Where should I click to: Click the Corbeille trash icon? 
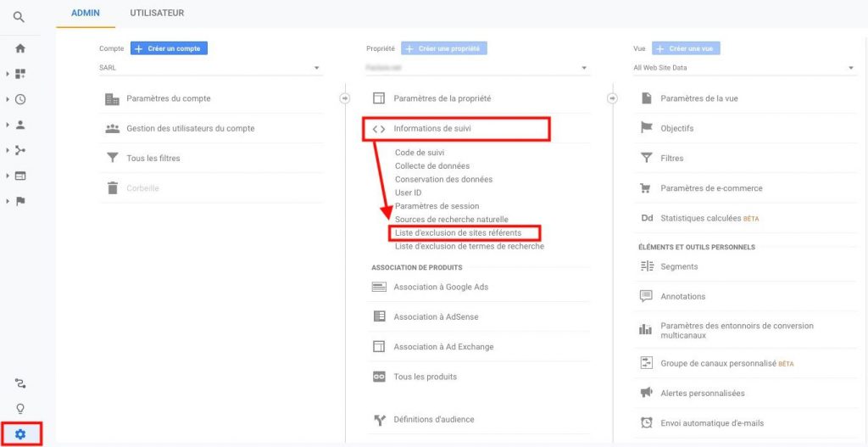(x=112, y=188)
